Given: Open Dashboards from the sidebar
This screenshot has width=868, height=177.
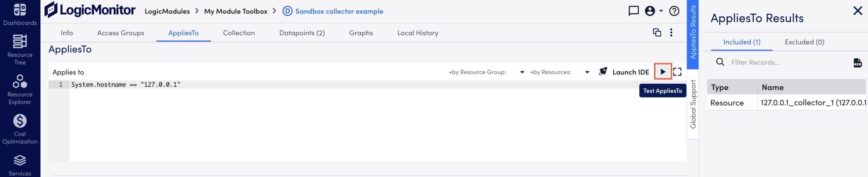Looking at the screenshot, I should [20, 14].
